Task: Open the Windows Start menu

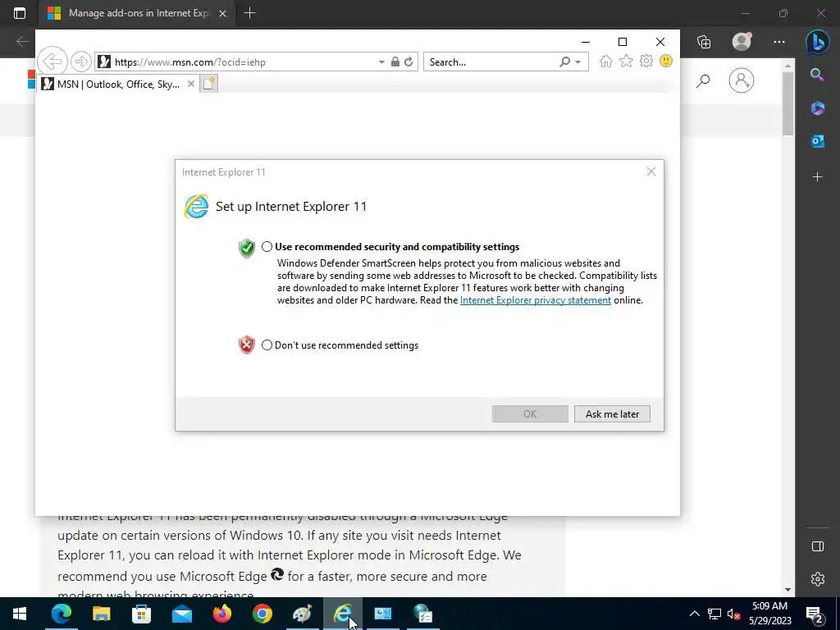Action: [x=20, y=614]
